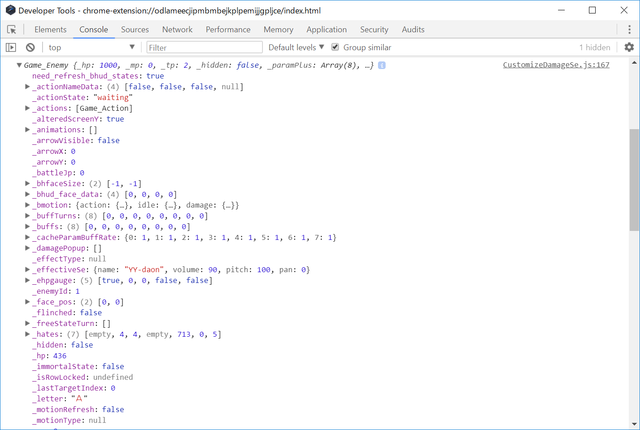Open the Security tab
Viewport: 640px width, 430px height.
tap(374, 29)
